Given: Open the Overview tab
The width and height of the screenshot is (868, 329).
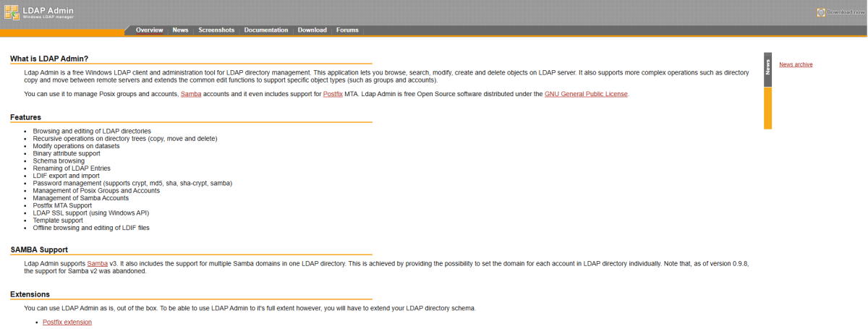Looking at the screenshot, I should pos(149,30).
